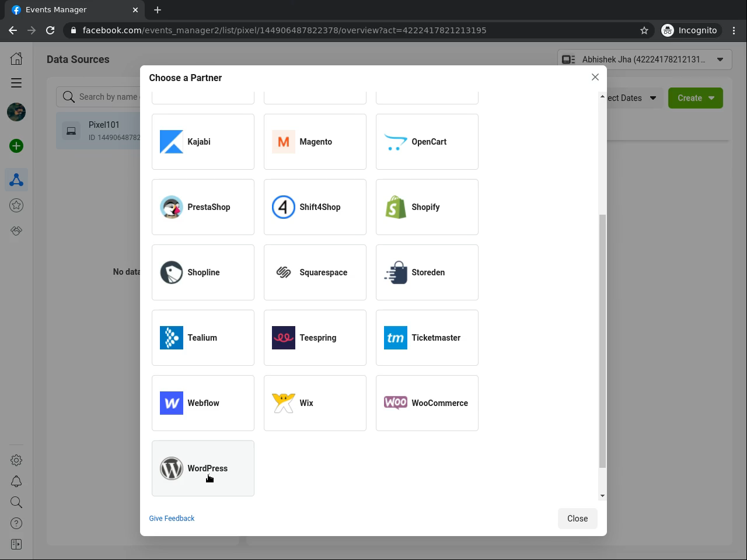Open the Help question mark icon

16,523
